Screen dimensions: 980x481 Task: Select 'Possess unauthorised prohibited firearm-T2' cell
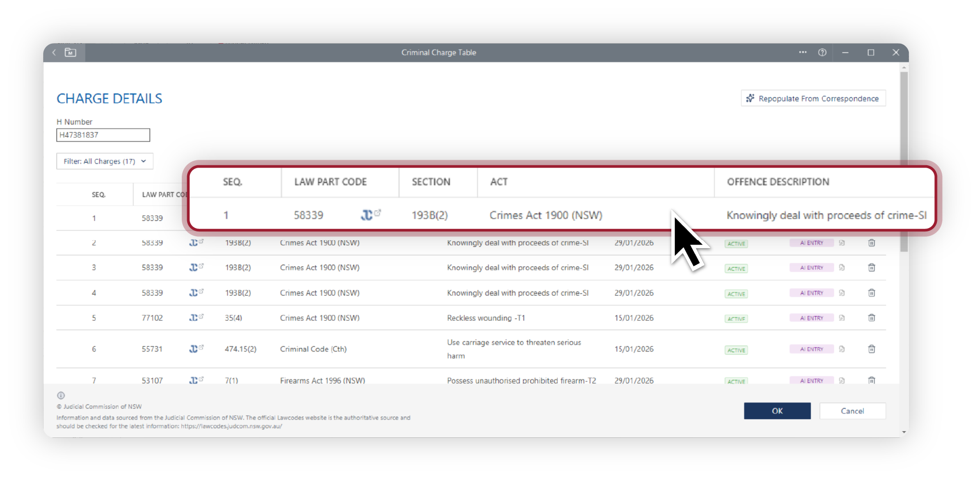point(521,380)
